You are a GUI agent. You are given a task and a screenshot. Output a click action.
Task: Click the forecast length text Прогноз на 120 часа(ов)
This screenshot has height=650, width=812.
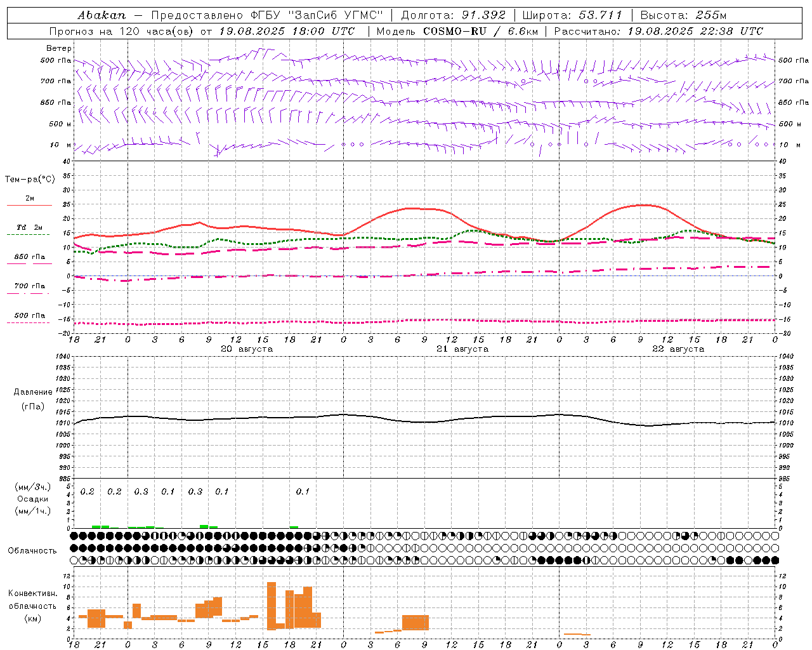pyautogui.click(x=122, y=31)
